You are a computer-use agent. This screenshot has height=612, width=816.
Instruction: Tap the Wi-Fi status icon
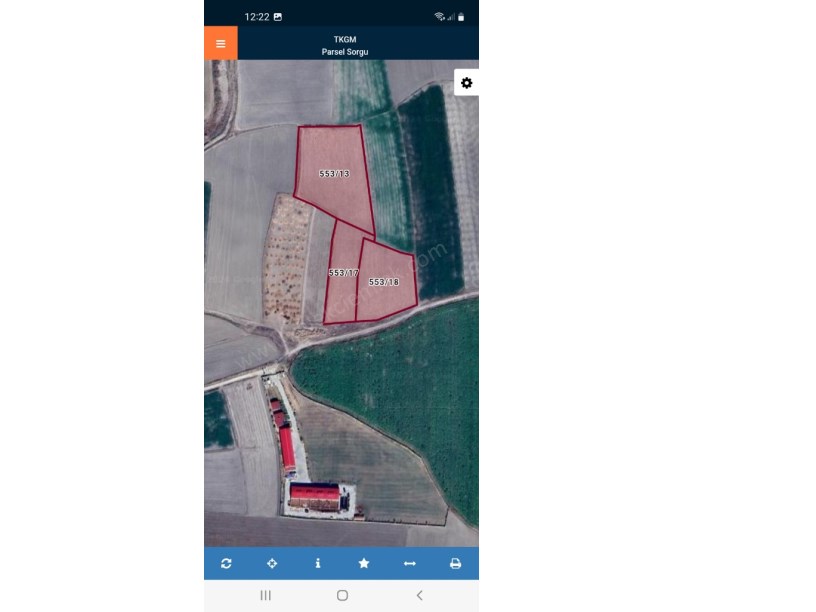439,17
